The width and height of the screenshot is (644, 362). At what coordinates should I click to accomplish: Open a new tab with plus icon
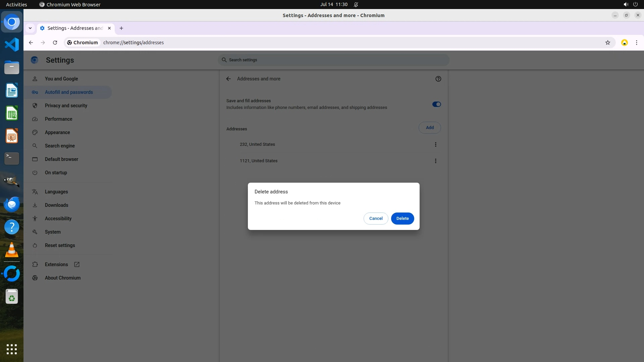point(121,28)
